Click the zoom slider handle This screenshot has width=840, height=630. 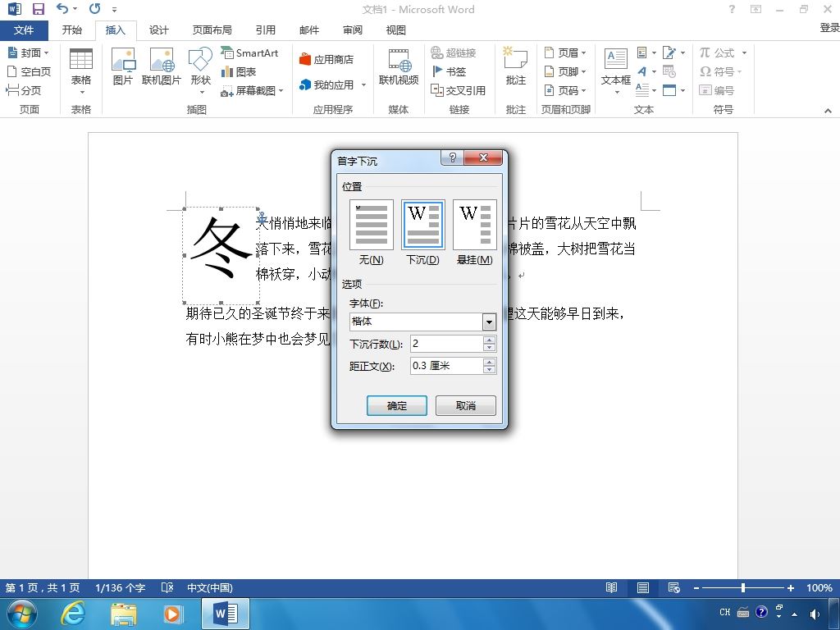coord(743,587)
